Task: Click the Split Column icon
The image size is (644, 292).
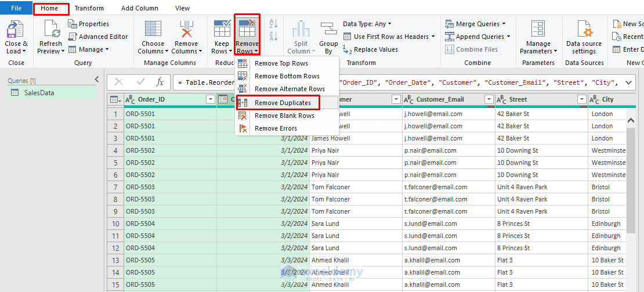Action: 301,30
